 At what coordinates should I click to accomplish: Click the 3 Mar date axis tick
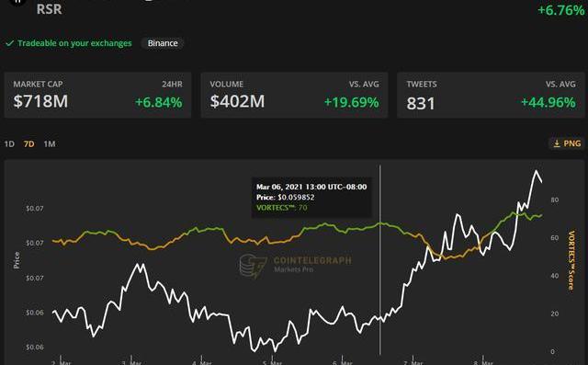click(131, 361)
